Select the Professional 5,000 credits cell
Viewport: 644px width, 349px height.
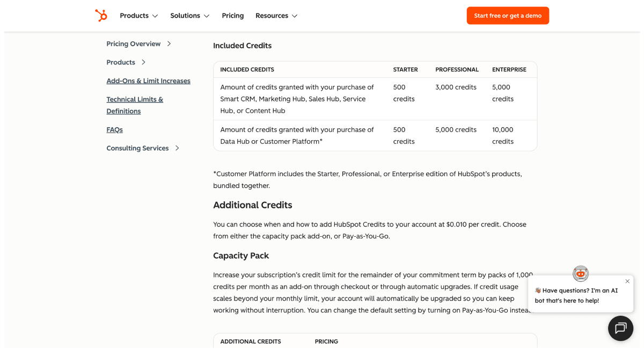(x=456, y=130)
